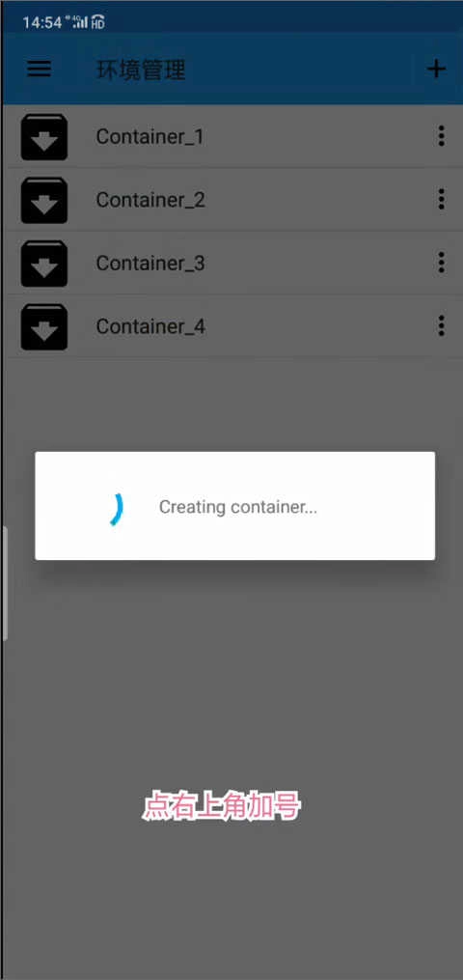Click the blue loading spinner
463x980 pixels.
[x=116, y=508]
